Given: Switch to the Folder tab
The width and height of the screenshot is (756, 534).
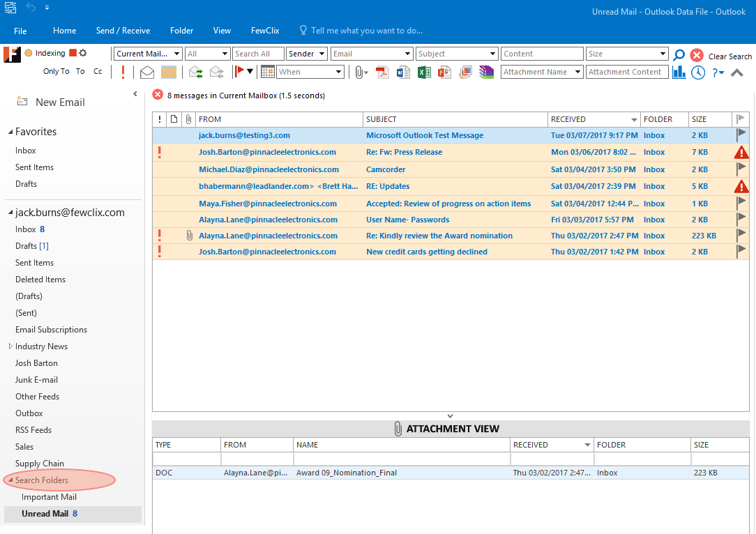Looking at the screenshot, I should (x=182, y=31).
